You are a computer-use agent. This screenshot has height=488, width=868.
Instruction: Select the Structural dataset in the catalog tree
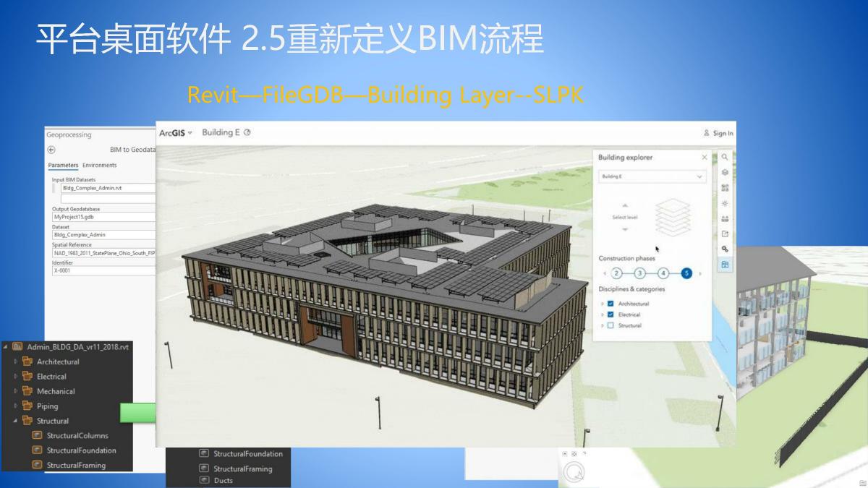click(53, 421)
